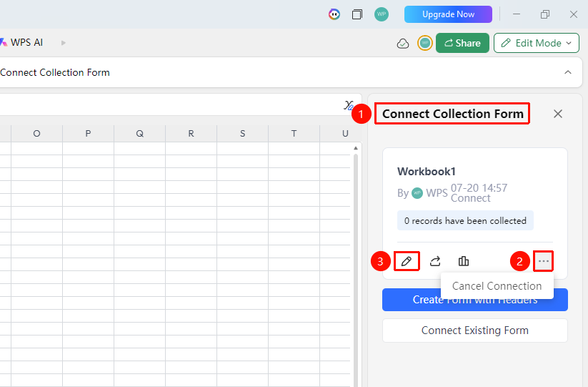Collapse the Connect Collection Form bar chevron
588x387 pixels.
coord(568,72)
